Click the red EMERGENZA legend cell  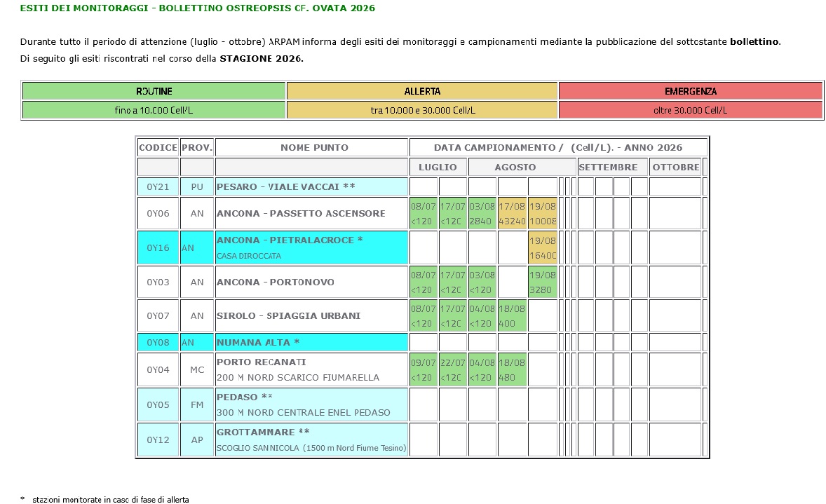(x=691, y=91)
